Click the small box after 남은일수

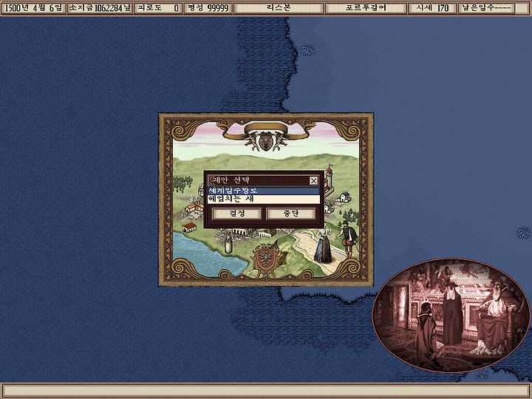pos(522,8)
